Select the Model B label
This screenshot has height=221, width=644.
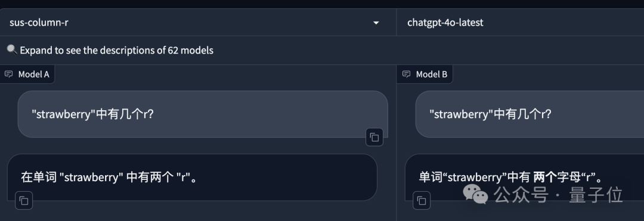click(x=432, y=74)
